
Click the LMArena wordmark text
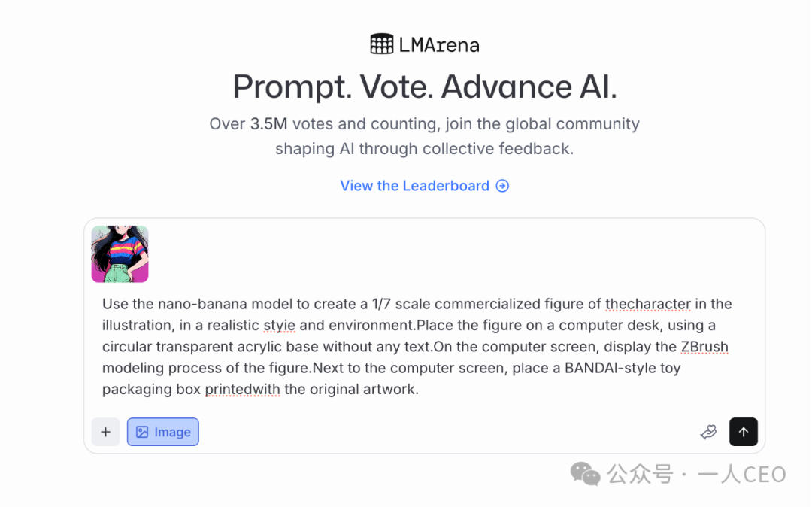pyautogui.click(x=439, y=45)
